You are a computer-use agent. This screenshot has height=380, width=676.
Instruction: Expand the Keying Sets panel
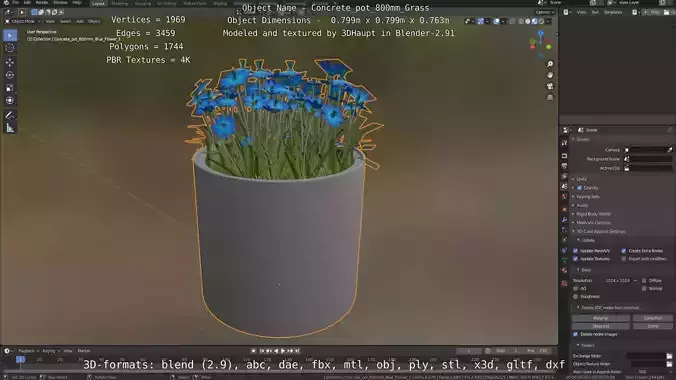(573, 197)
